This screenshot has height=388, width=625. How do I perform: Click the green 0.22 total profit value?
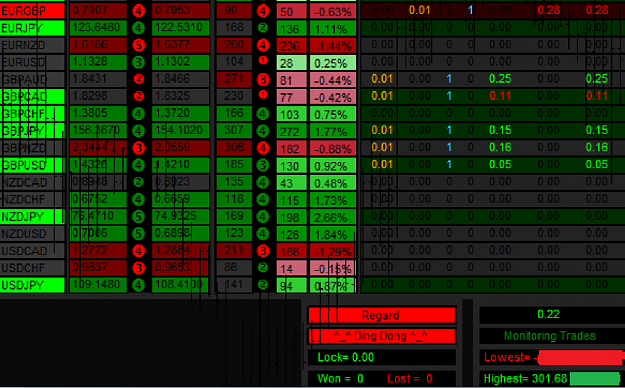(x=548, y=315)
